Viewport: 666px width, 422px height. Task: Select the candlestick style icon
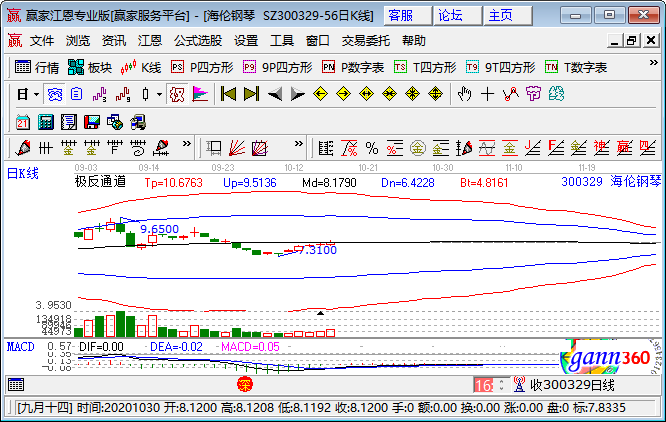pyautogui.click(x=145, y=94)
